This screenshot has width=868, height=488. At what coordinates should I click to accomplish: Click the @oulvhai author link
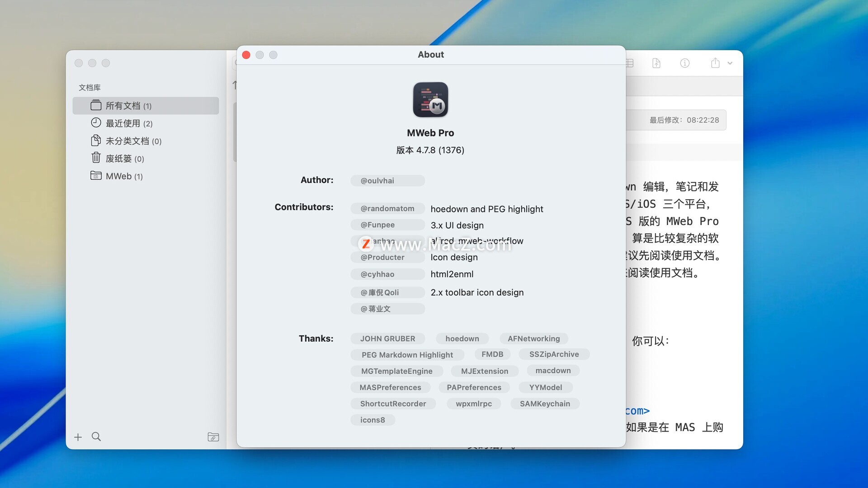(x=387, y=181)
